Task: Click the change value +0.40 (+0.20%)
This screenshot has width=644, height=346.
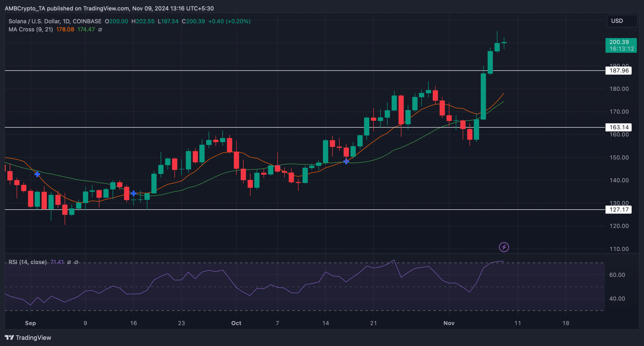Action: [x=229, y=21]
